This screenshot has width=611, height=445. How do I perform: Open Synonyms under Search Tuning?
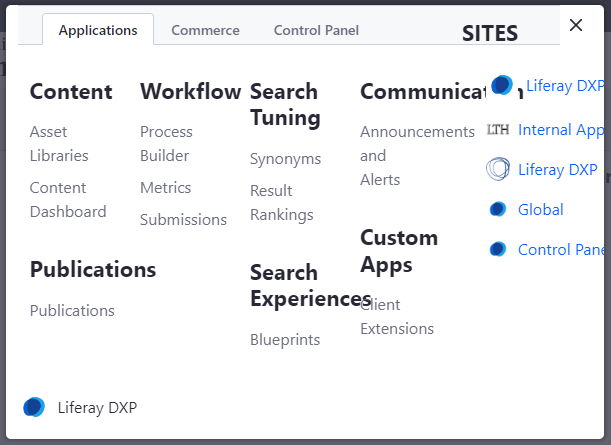pyautogui.click(x=286, y=159)
